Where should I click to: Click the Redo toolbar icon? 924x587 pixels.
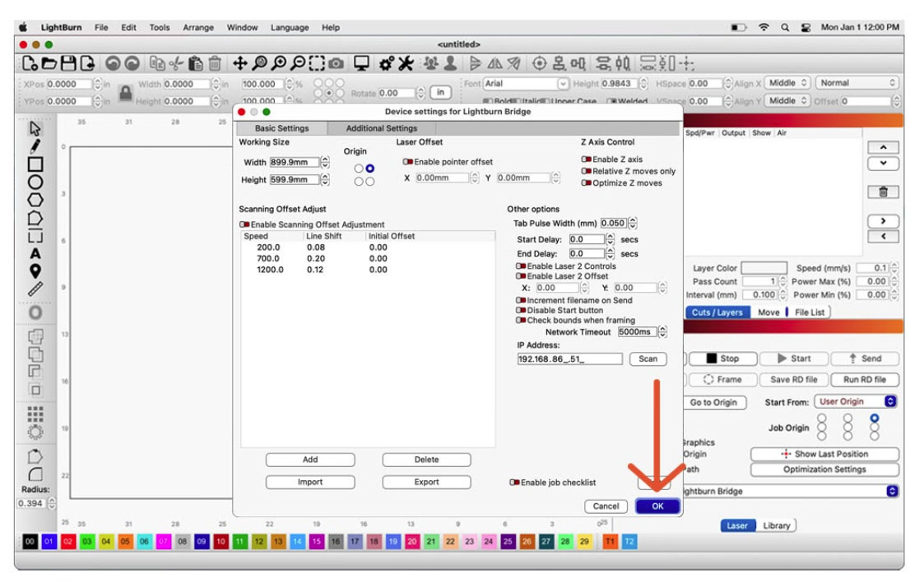[132, 63]
